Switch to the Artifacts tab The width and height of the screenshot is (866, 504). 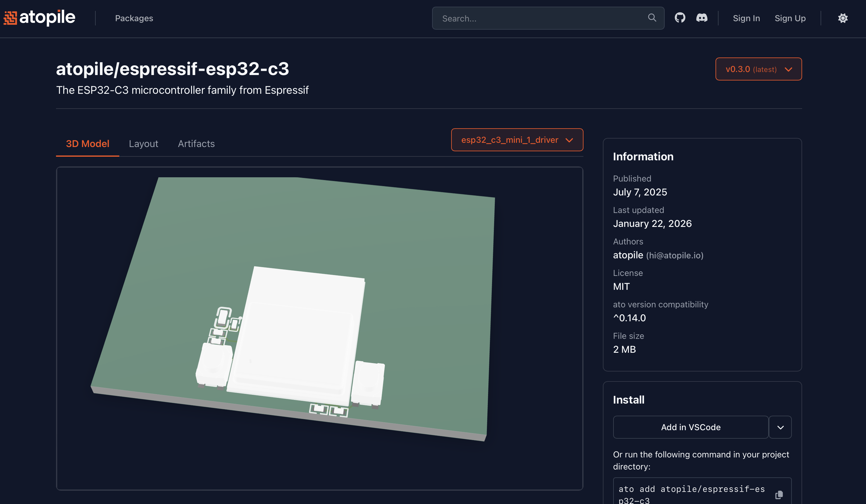click(x=196, y=143)
